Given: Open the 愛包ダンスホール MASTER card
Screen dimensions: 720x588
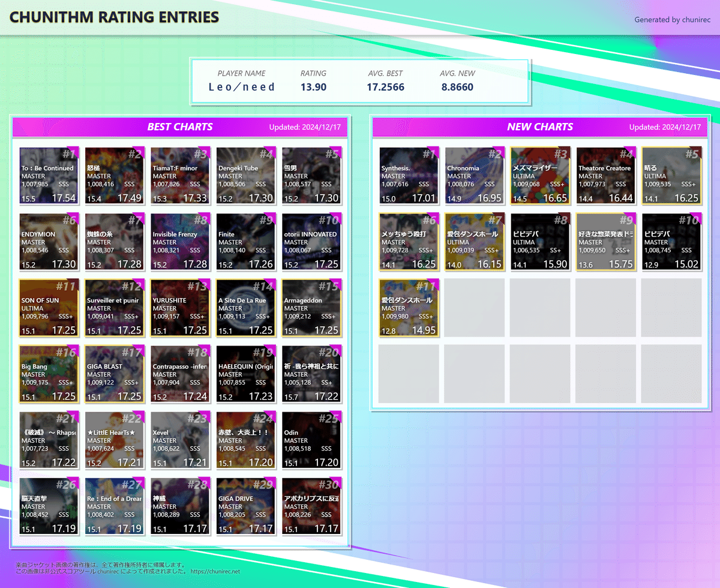Looking at the screenshot, I should 409,308.
